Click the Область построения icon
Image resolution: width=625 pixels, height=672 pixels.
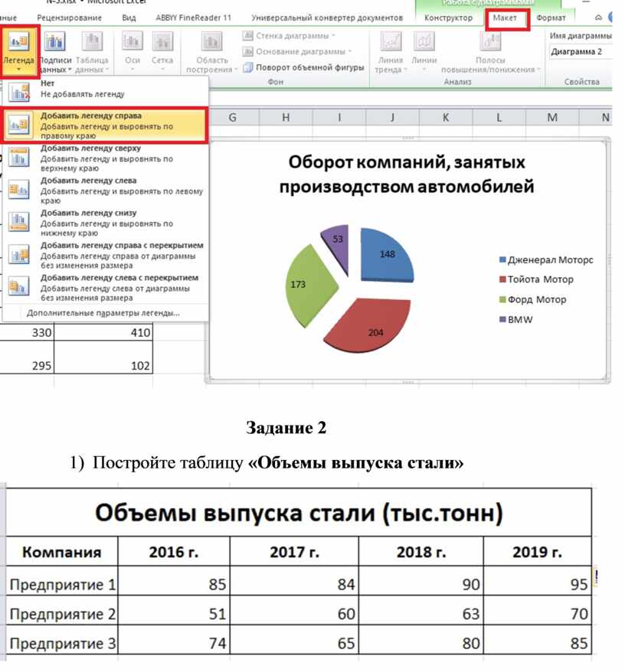click(x=211, y=41)
